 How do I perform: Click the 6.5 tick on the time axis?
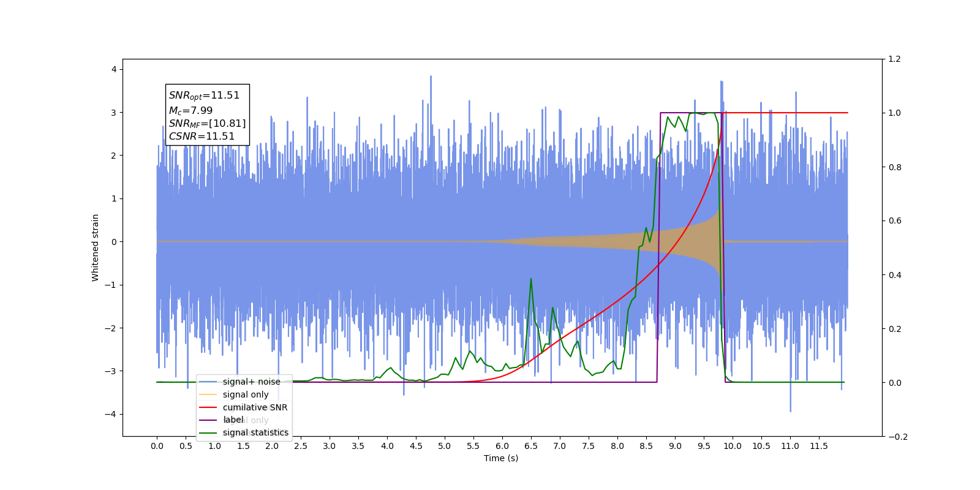click(531, 446)
